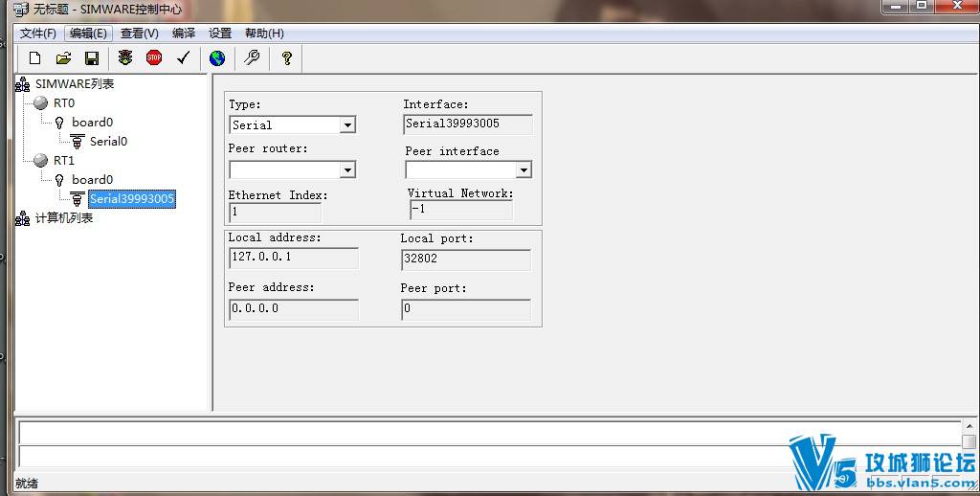Open the 帮助(H) menu

(x=264, y=34)
